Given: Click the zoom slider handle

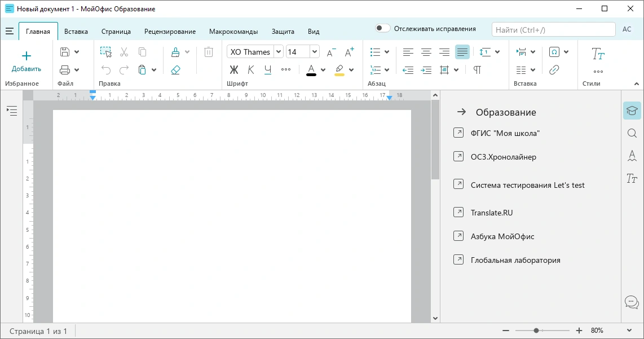Looking at the screenshot, I should pyautogui.click(x=536, y=331).
